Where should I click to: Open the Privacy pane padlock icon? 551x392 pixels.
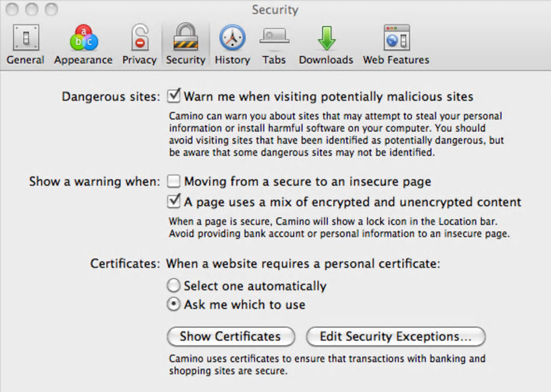point(139,38)
